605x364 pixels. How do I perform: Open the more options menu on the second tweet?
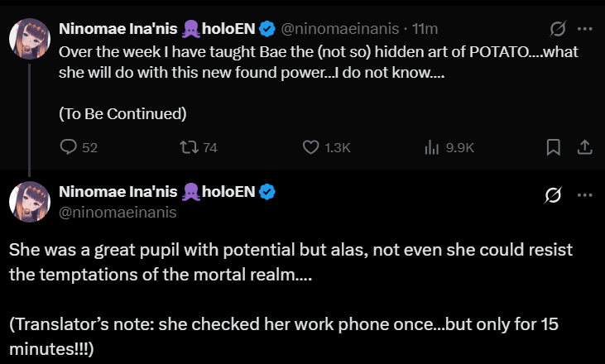(x=584, y=194)
